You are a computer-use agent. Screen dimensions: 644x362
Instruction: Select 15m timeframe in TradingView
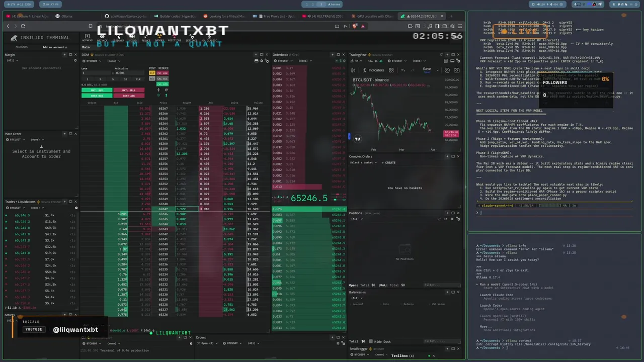370,61
